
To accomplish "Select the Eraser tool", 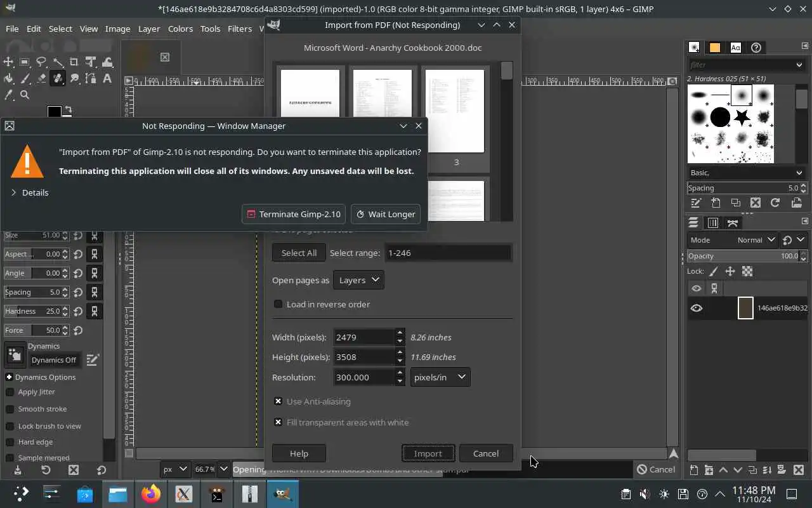I will click(41, 78).
